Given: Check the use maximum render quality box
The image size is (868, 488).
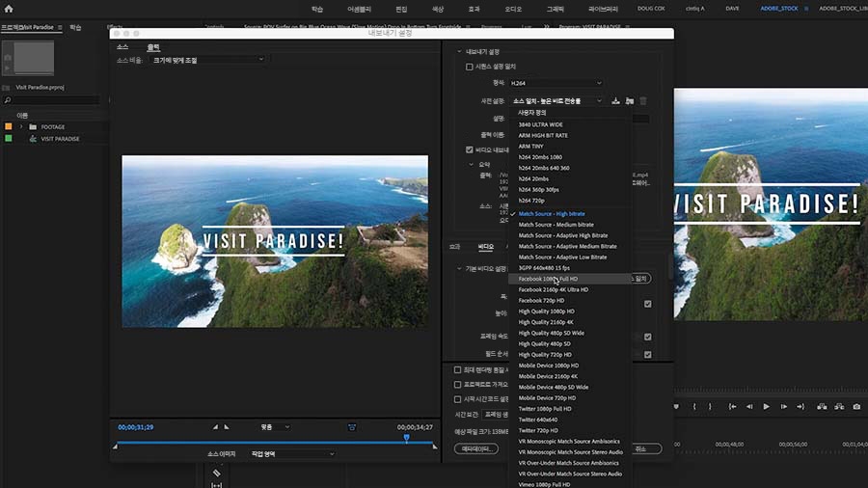Looking at the screenshot, I should [457, 369].
